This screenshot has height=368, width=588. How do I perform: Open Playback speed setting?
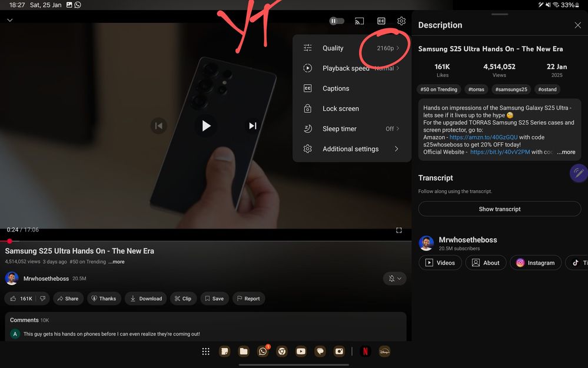[x=352, y=68]
